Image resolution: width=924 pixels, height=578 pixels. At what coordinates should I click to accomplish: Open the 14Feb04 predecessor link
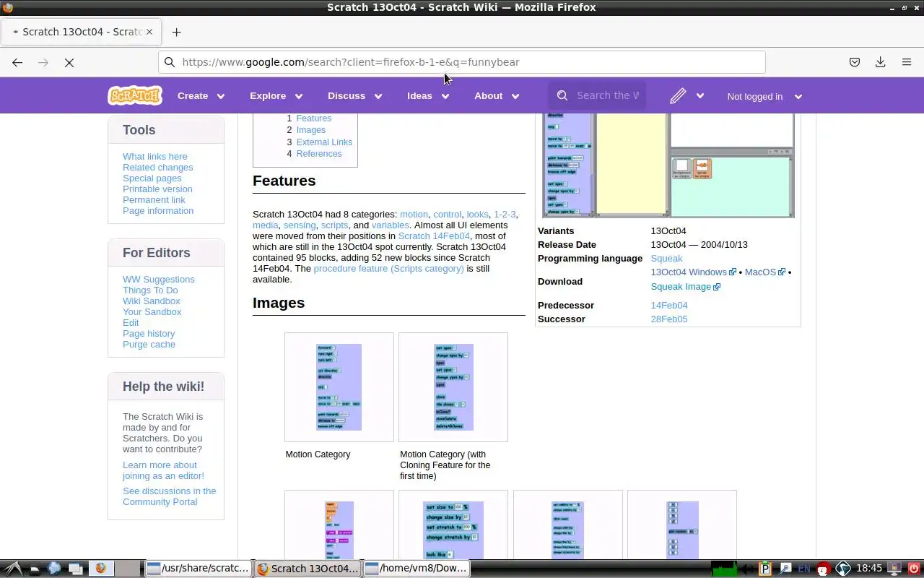pos(669,305)
